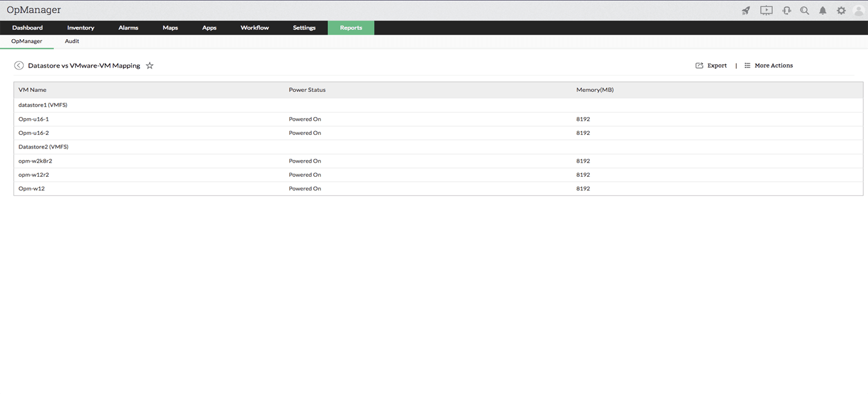Click memory value 8192 for Opm-u16-1
Screen dimensions: 868x394
tap(583, 119)
